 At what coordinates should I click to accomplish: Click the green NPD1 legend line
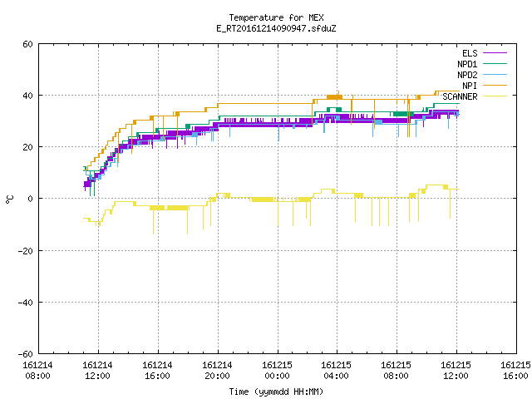click(495, 64)
